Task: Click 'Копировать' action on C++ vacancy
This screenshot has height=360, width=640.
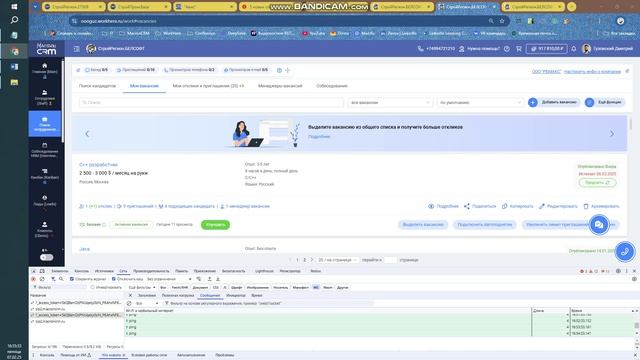Action: [x=518, y=206]
